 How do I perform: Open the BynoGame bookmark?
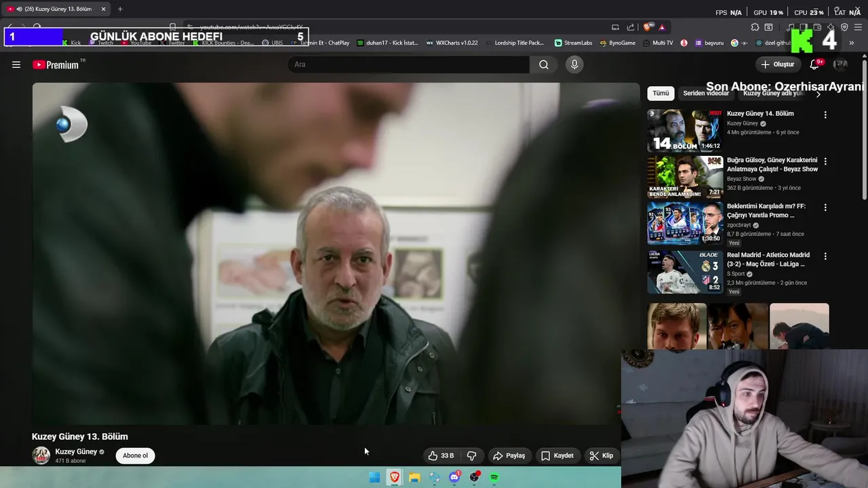tap(618, 43)
